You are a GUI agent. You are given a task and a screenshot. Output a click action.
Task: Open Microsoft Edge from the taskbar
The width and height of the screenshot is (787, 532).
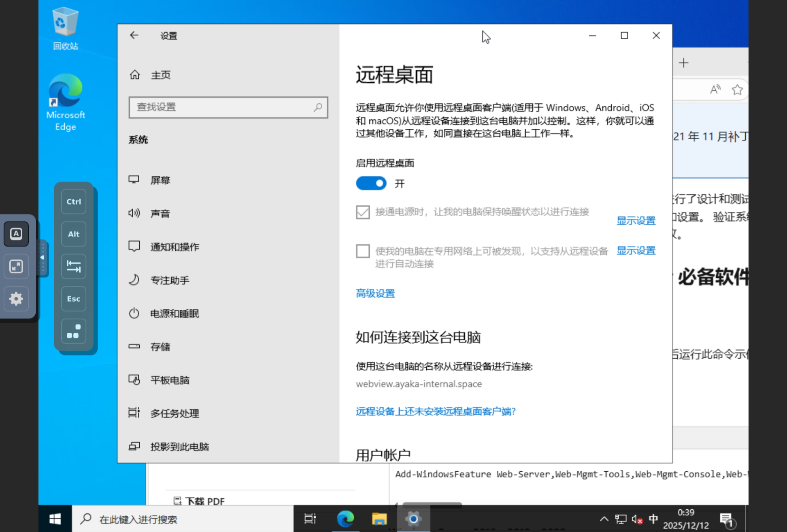345,519
